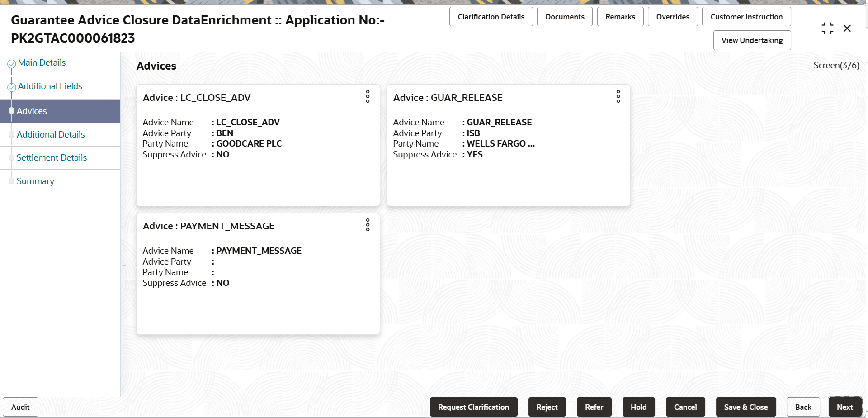This screenshot has height=418, width=868.
Task: Open the PAYMENT_MESSAGE card options menu
Action: click(x=368, y=225)
